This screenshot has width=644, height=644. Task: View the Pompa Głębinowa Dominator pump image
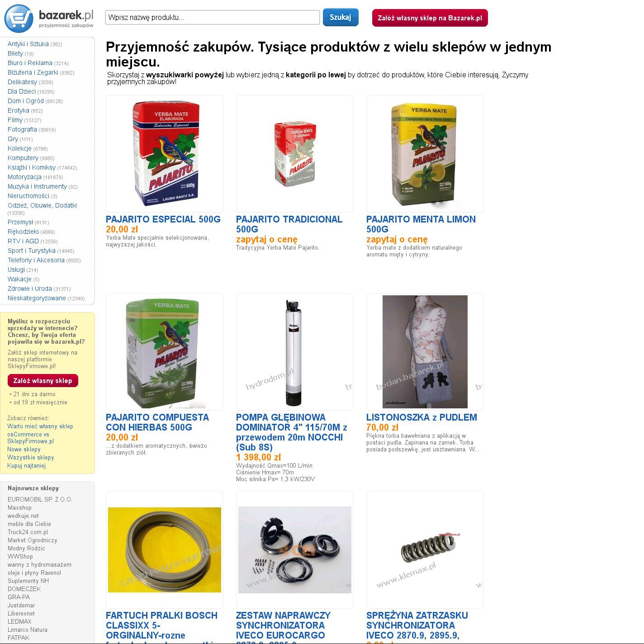pos(295,352)
